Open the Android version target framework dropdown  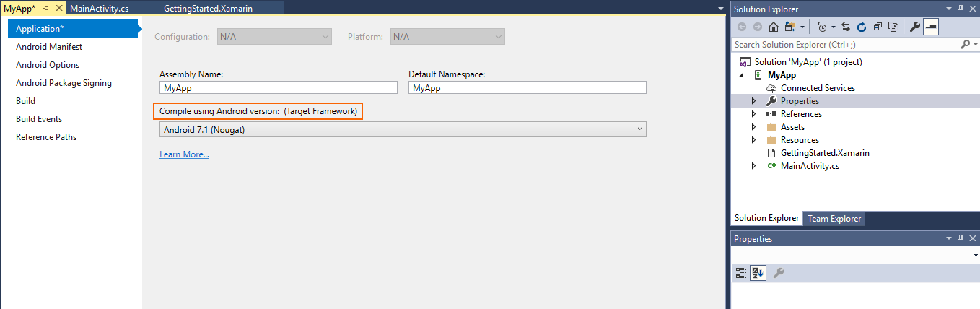click(403, 129)
